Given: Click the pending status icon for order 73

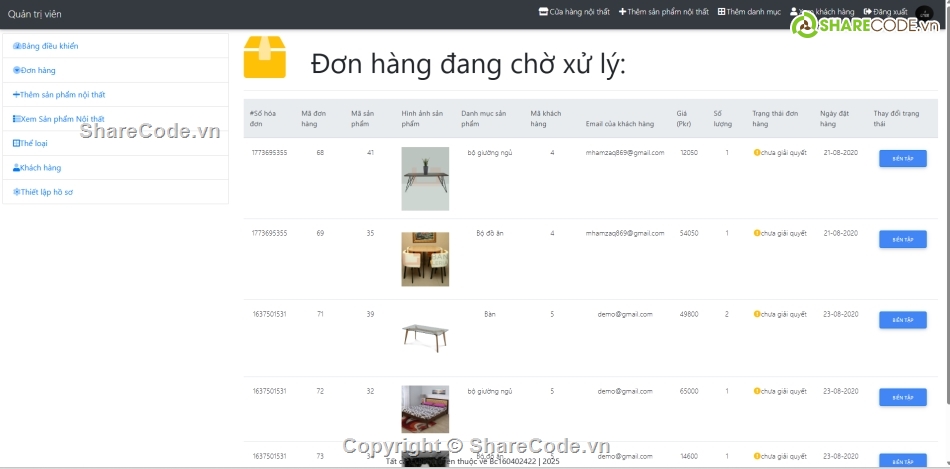Looking at the screenshot, I should [757, 456].
